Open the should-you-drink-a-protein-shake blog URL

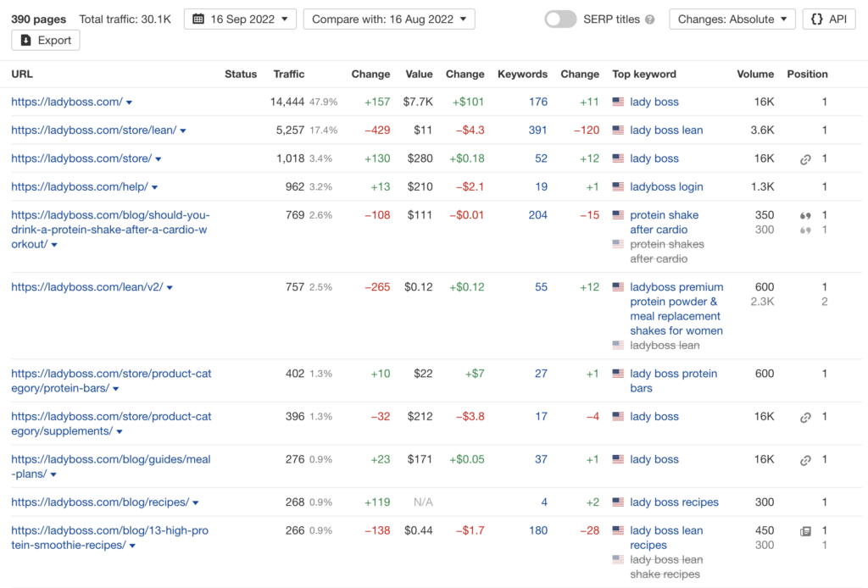coord(111,230)
